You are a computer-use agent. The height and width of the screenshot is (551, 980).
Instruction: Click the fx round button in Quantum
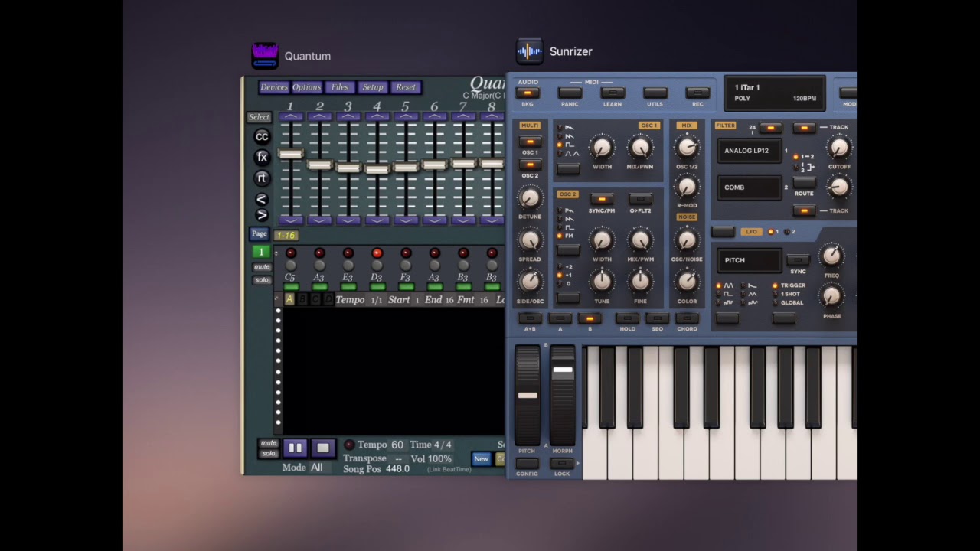click(x=262, y=157)
